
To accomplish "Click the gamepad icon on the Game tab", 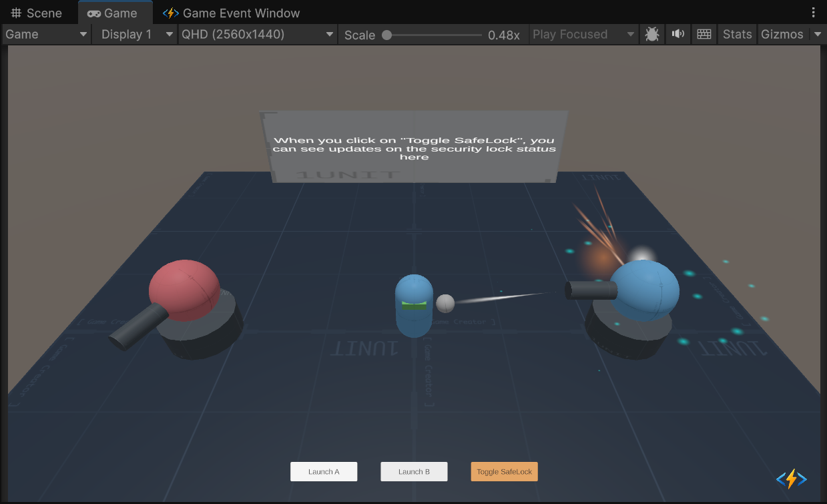I will (x=93, y=13).
